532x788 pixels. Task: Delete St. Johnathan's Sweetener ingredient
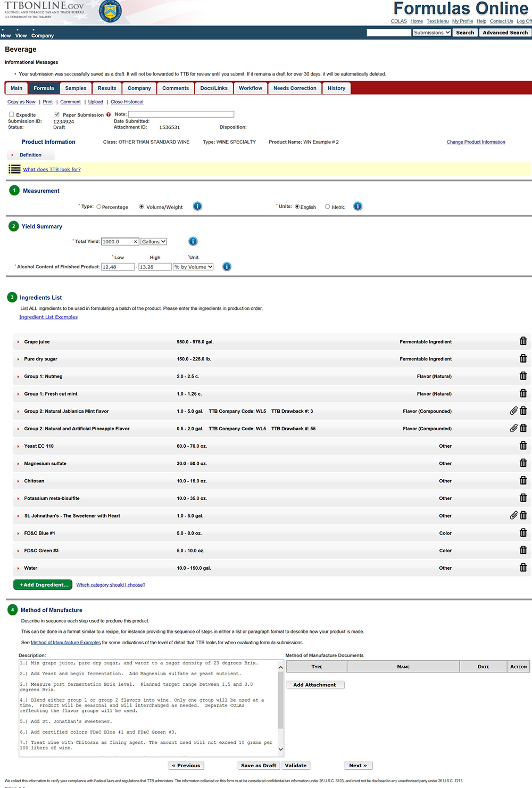(x=523, y=515)
